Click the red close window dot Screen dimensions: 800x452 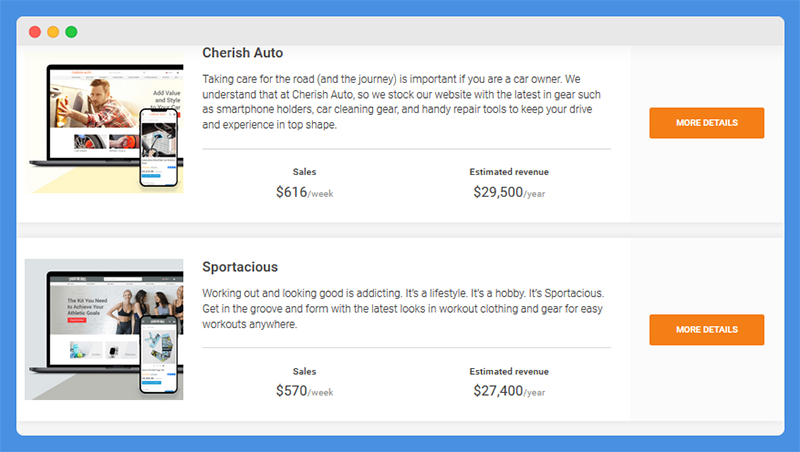[x=35, y=32]
